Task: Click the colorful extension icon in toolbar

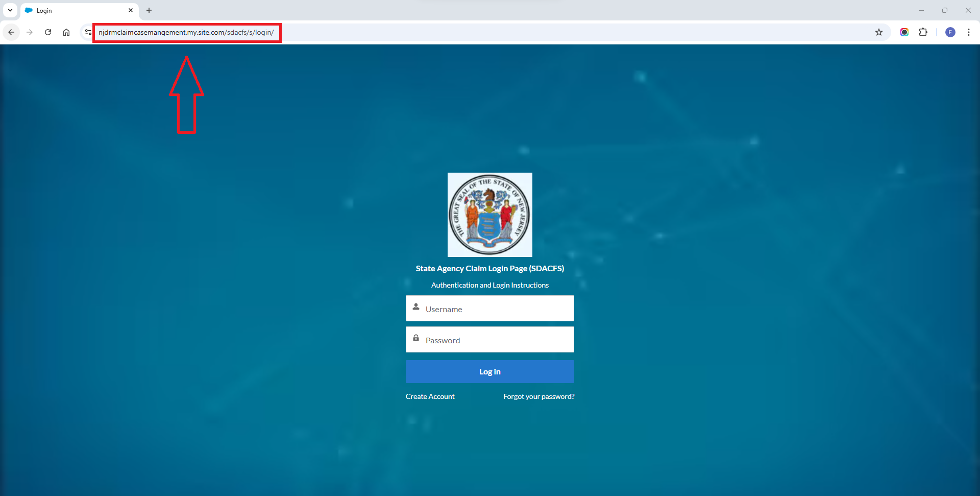Action: tap(904, 32)
